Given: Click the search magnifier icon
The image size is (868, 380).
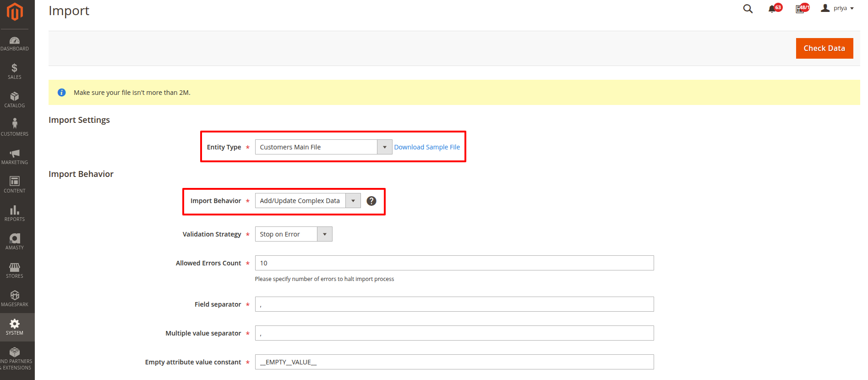Looking at the screenshot, I should point(748,9).
